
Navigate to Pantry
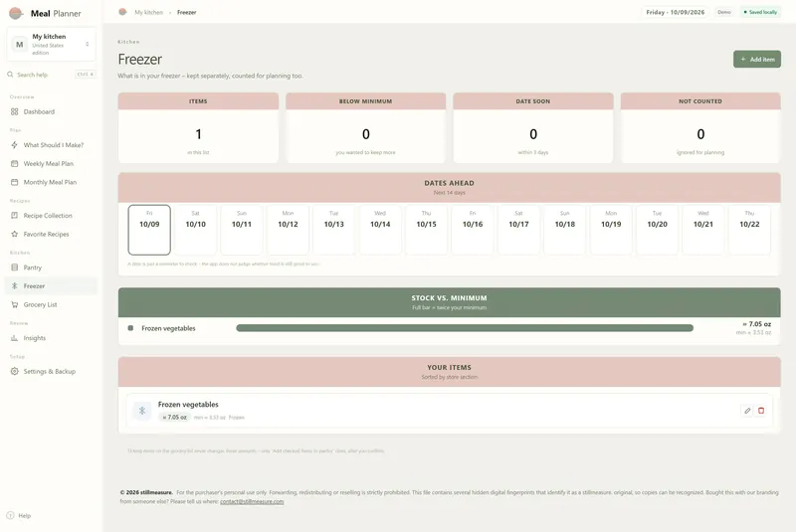point(52,267)
